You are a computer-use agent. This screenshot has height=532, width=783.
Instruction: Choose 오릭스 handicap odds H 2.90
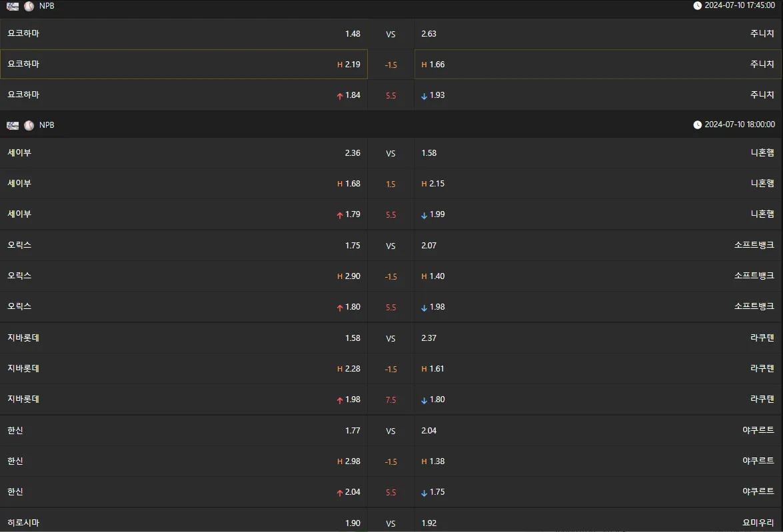(184, 276)
